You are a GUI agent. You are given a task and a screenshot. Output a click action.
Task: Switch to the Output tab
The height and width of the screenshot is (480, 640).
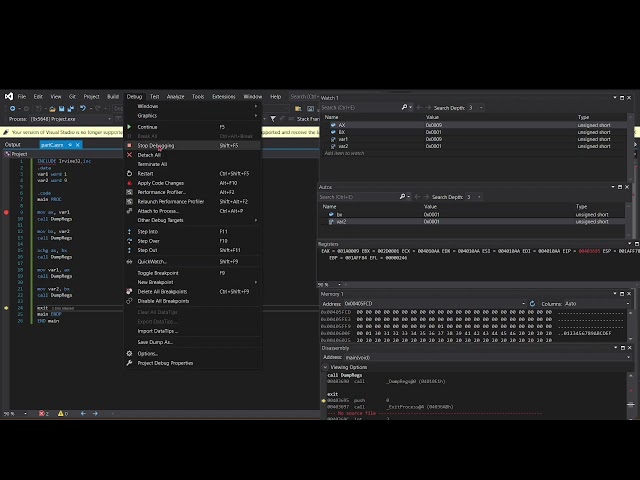point(13,144)
